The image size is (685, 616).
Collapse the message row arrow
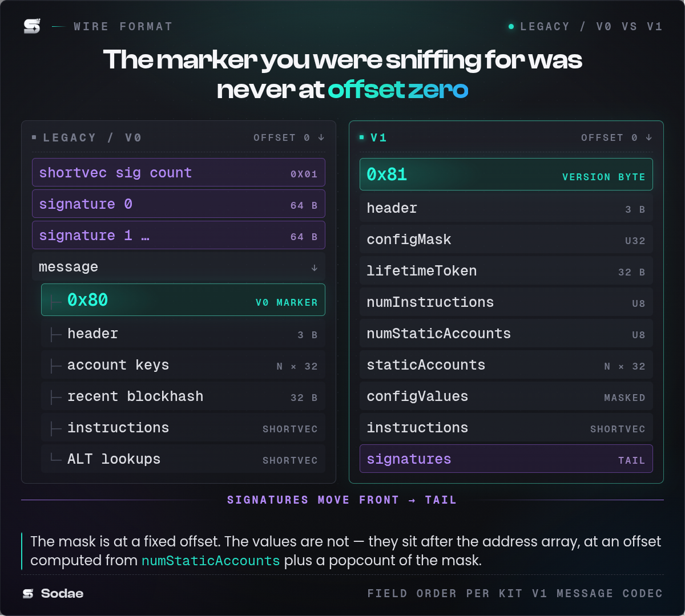(x=315, y=268)
